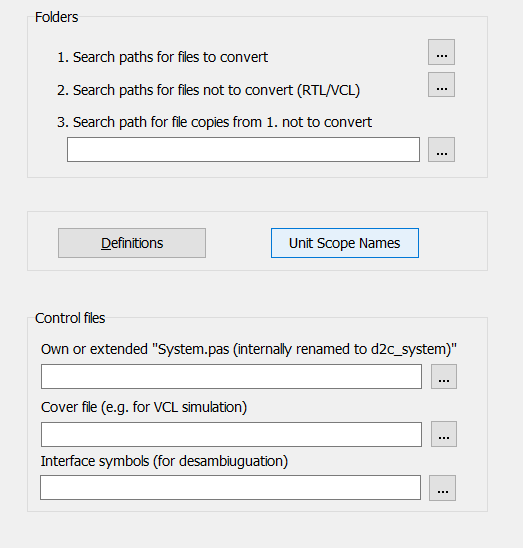Browse for the cover file

coord(444,434)
